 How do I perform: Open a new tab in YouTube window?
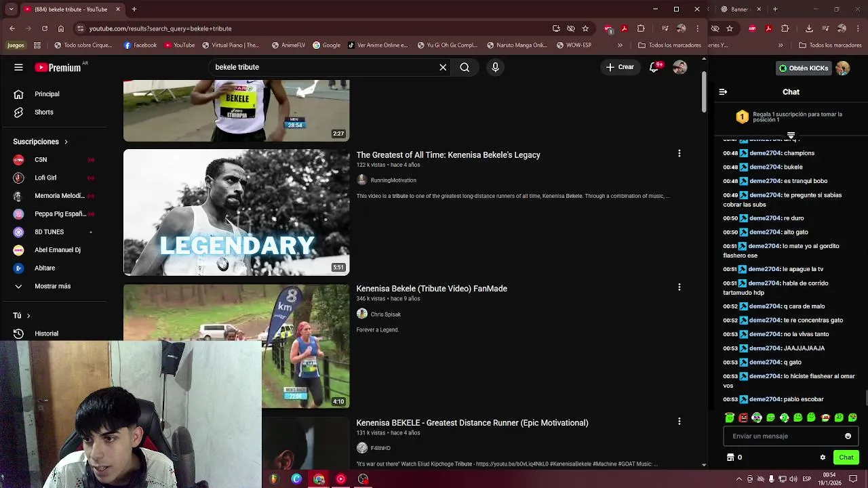coord(134,9)
